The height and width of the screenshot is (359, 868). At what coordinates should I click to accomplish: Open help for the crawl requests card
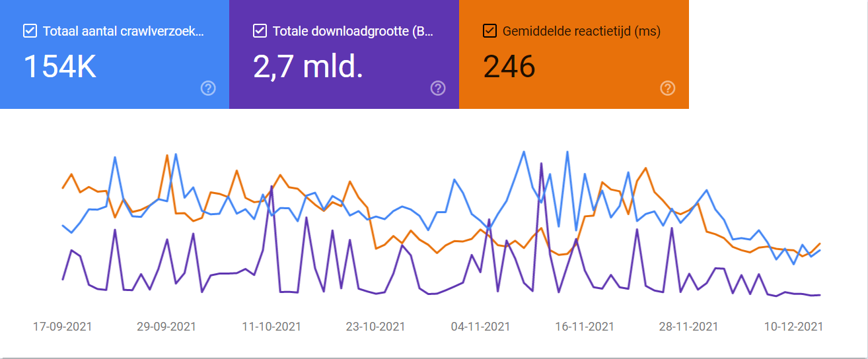208,88
